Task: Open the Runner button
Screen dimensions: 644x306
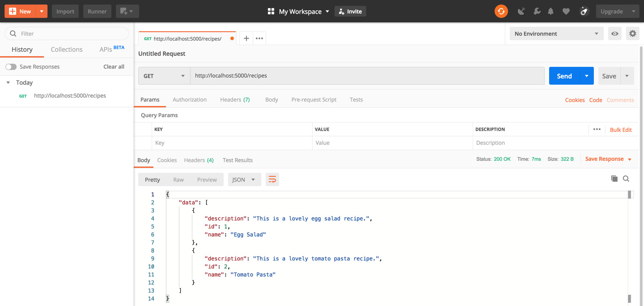Action: click(97, 11)
